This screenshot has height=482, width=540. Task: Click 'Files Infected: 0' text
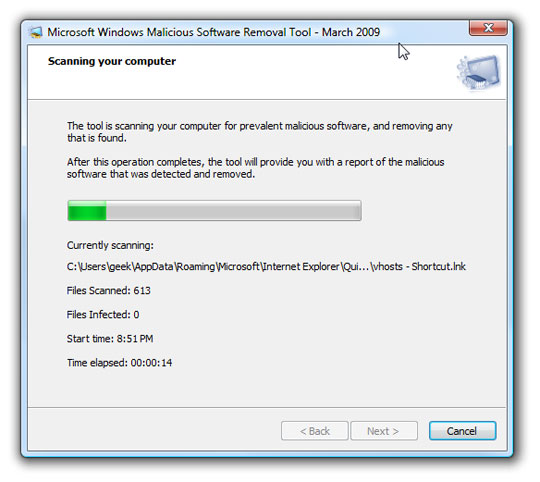[x=103, y=315]
